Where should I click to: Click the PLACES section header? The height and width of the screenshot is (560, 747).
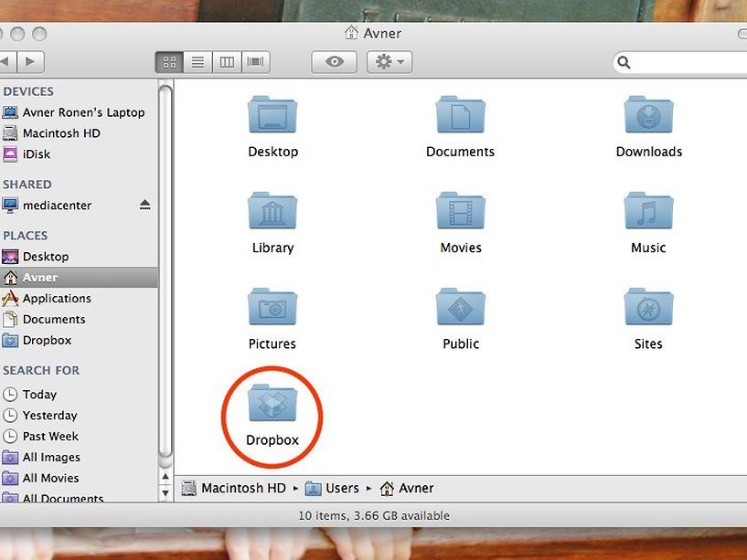pyautogui.click(x=26, y=236)
